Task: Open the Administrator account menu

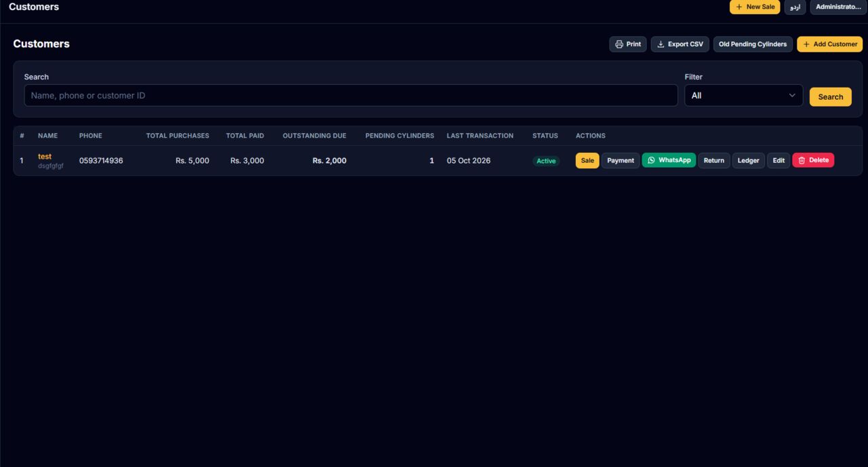Action: coord(838,7)
